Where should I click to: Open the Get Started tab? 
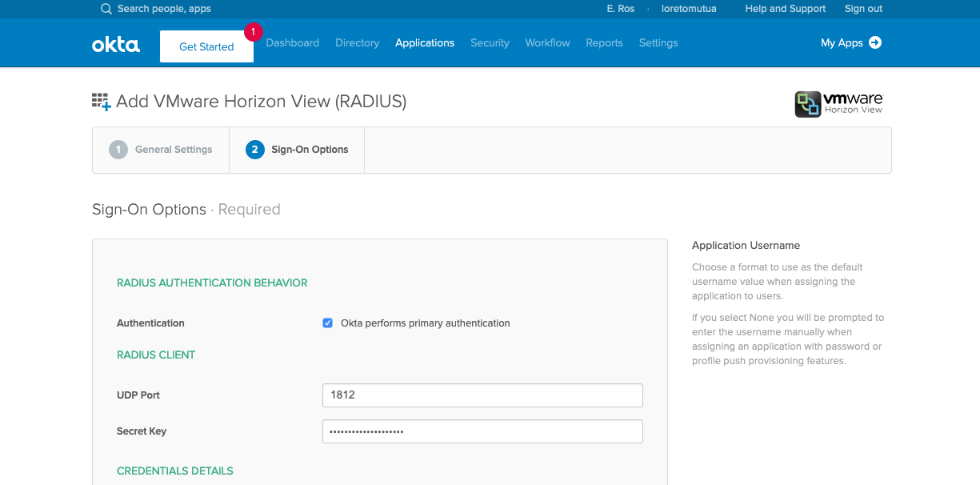point(206,46)
